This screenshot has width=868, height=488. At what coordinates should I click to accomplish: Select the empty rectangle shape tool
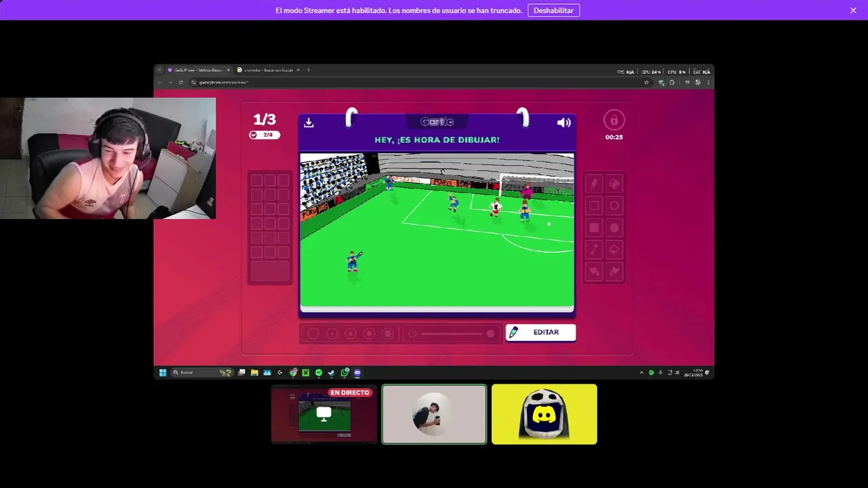pyautogui.click(x=594, y=205)
